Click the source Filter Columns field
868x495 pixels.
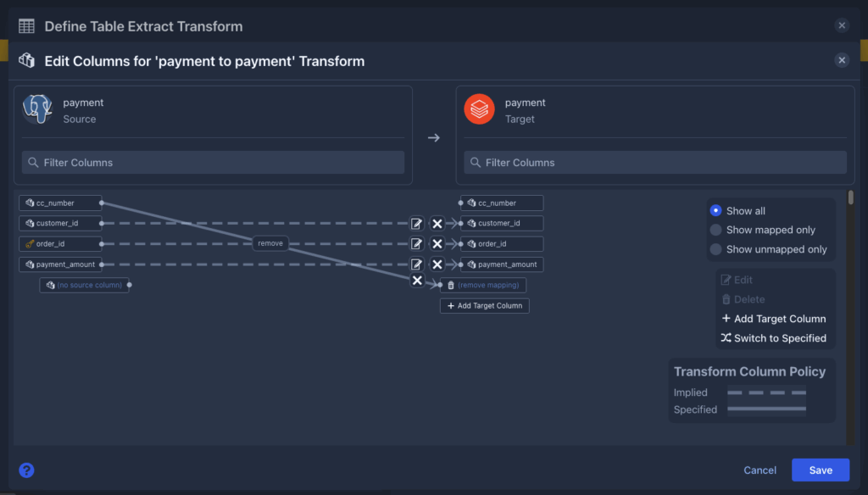213,162
